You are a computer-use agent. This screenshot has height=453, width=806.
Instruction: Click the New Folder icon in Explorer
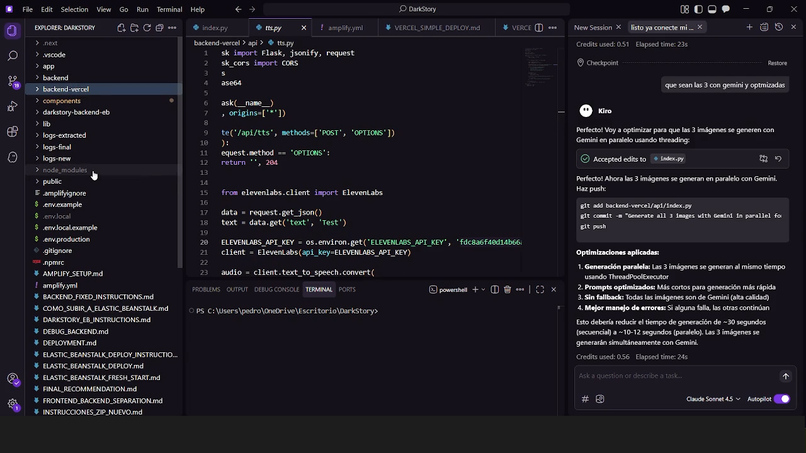click(x=134, y=28)
